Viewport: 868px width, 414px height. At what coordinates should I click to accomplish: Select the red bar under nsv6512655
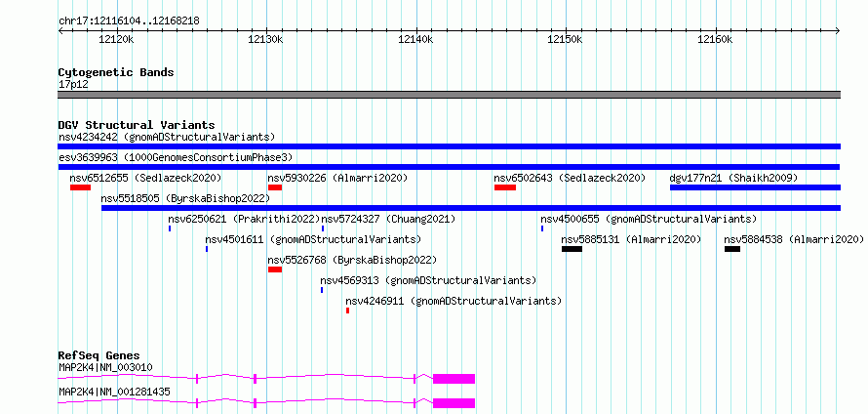pos(80,187)
